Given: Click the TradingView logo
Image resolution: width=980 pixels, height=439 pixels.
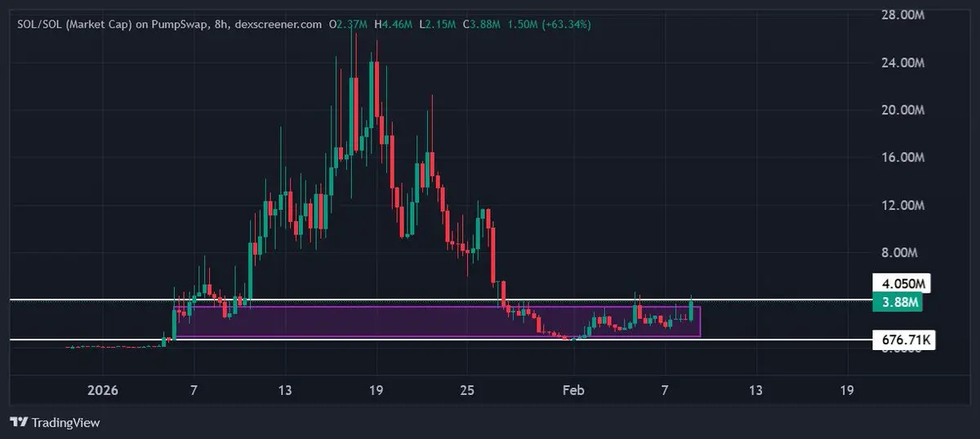Looking at the screenshot, I should [x=54, y=422].
